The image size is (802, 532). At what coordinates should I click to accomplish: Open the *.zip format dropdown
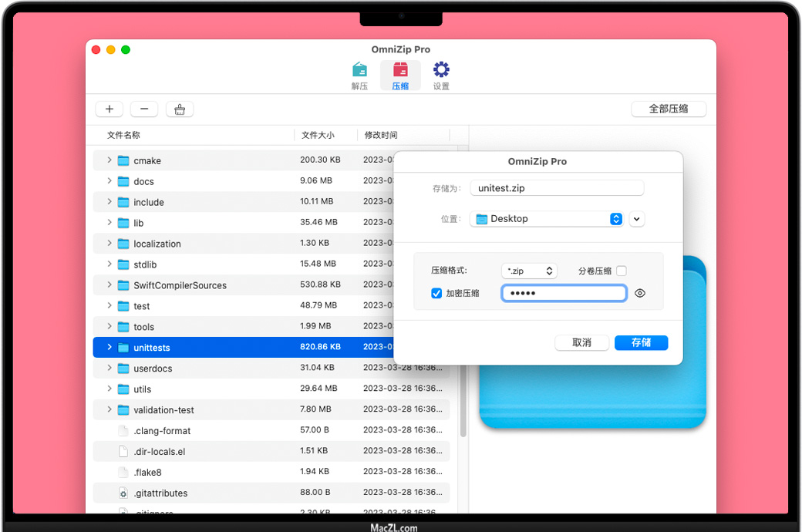click(x=529, y=271)
